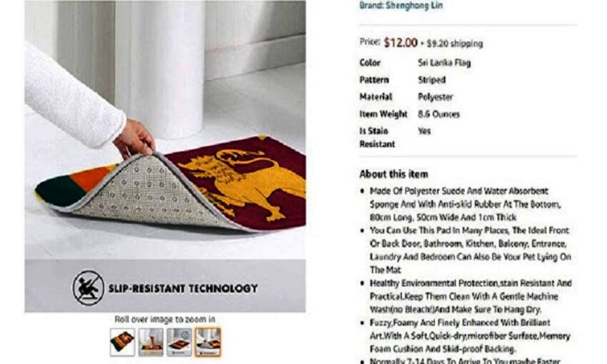
Task: Click the $9.20 shipping text
Action: [454, 44]
